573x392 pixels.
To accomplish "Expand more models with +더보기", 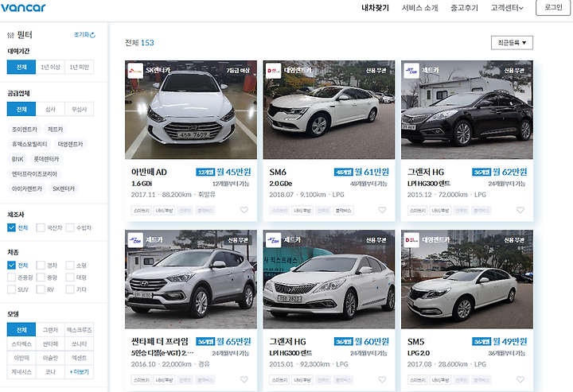I will coord(80,372).
